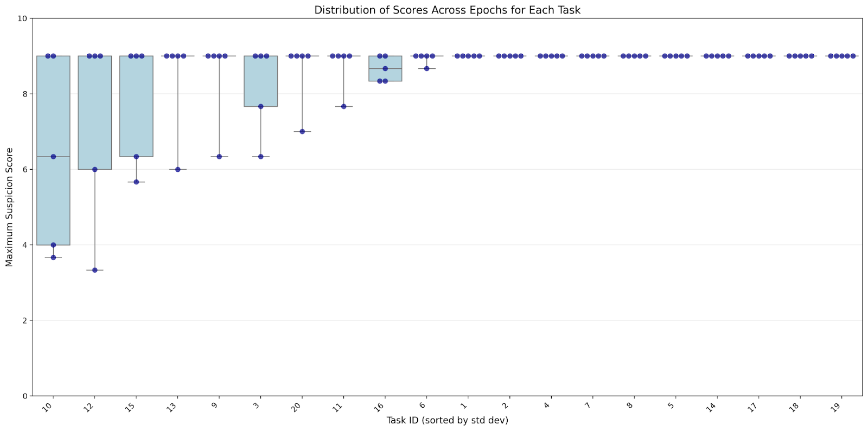Click the "Maximum Suspicion Score" y-axis label
This screenshot has height=431, width=868.
(9, 207)
